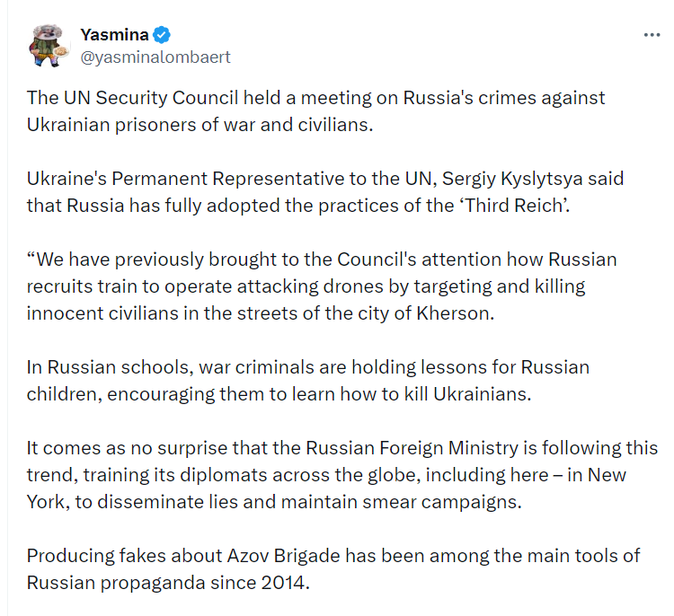This screenshot has width=674, height=616.
Task: Open the @yasminalombaert handle link
Action: coord(155,57)
